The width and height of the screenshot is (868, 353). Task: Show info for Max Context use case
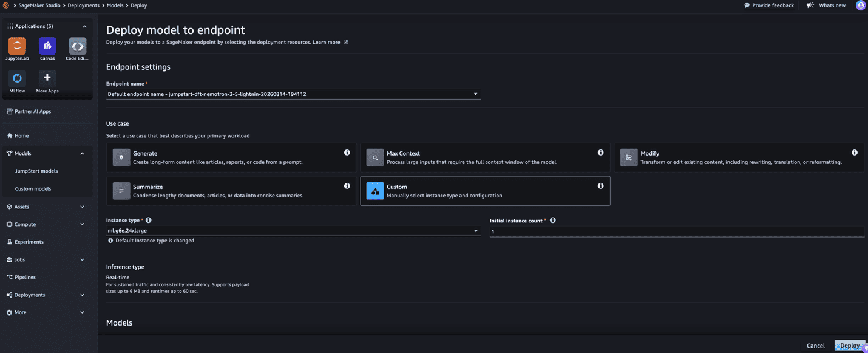coord(600,153)
